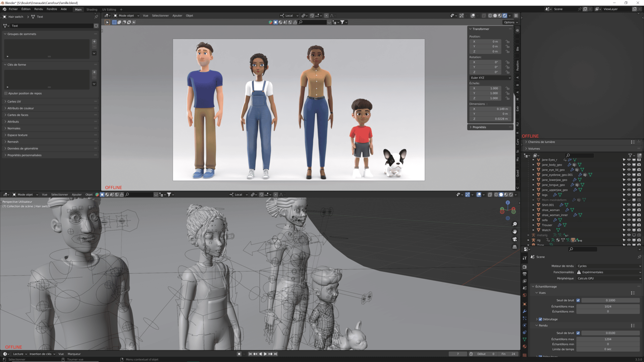Open the Rendu menu
Screen dimensions: 644x362
38,9
